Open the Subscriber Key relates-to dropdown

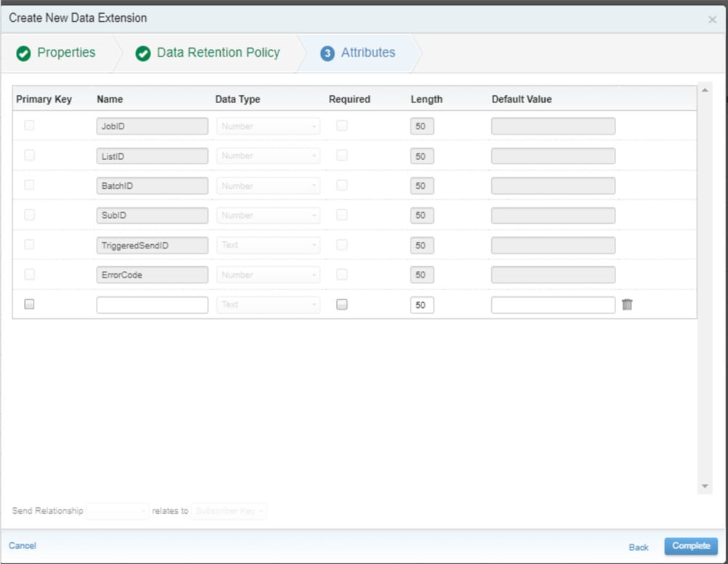point(228,511)
